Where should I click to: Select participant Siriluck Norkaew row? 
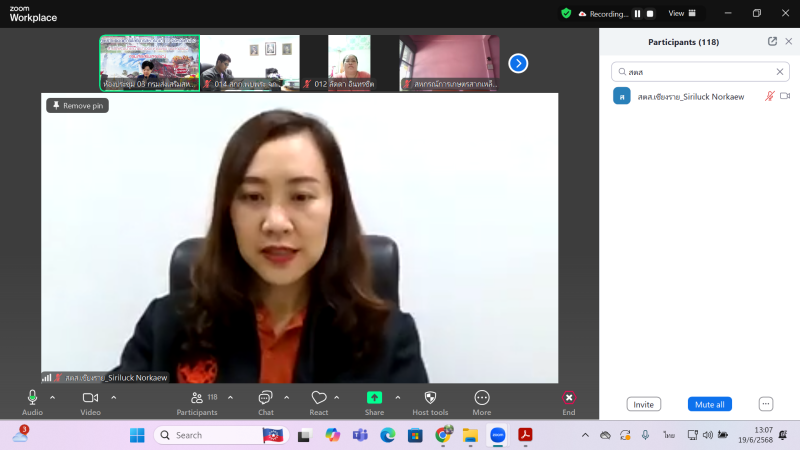tap(700, 96)
